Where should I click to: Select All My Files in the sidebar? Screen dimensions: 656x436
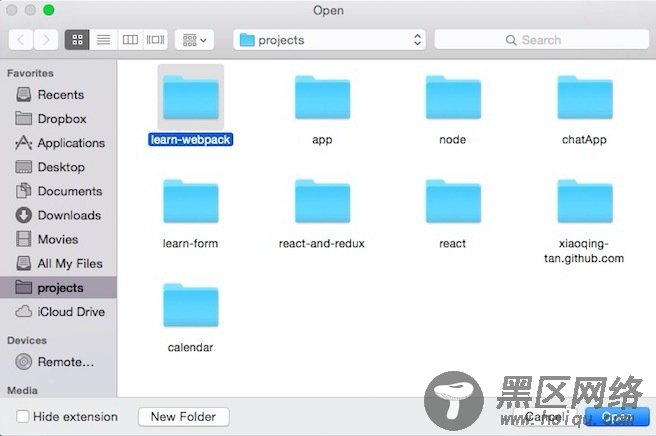pos(59,264)
